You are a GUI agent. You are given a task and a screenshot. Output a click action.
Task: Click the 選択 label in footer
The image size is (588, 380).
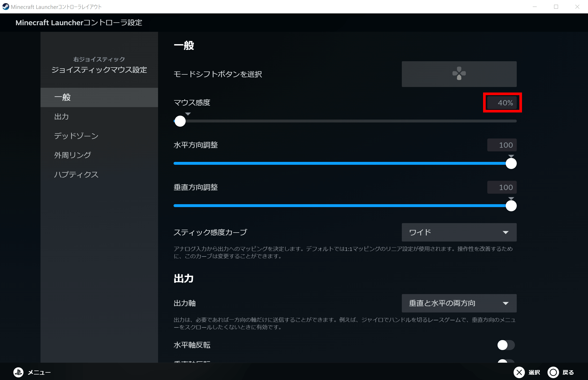coord(534,372)
